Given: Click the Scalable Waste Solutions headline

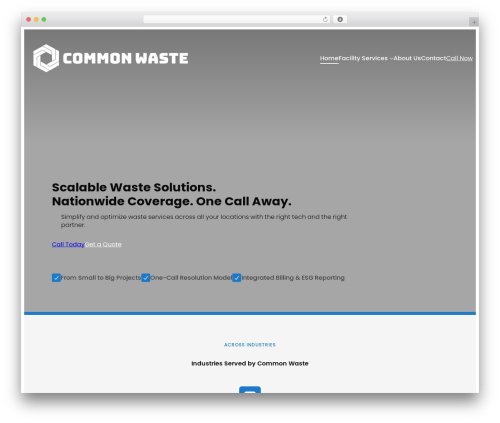Looking at the screenshot, I should point(172,194).
